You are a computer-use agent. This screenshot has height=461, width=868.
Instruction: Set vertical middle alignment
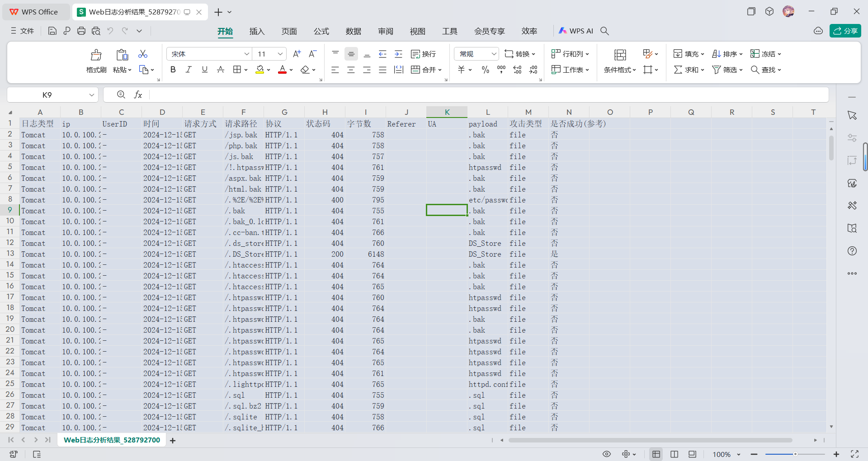pos(351,54)
